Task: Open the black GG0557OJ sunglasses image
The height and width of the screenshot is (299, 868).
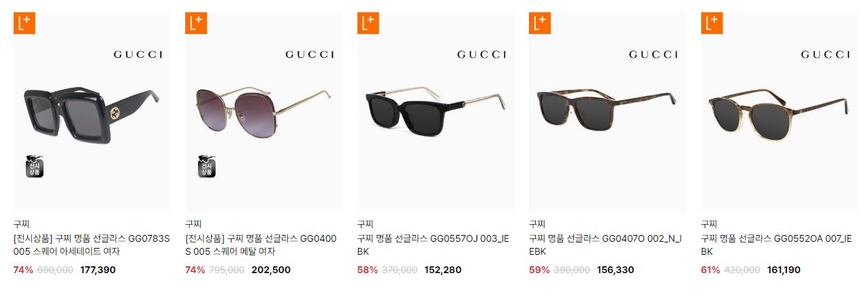Action: point(436,112)
